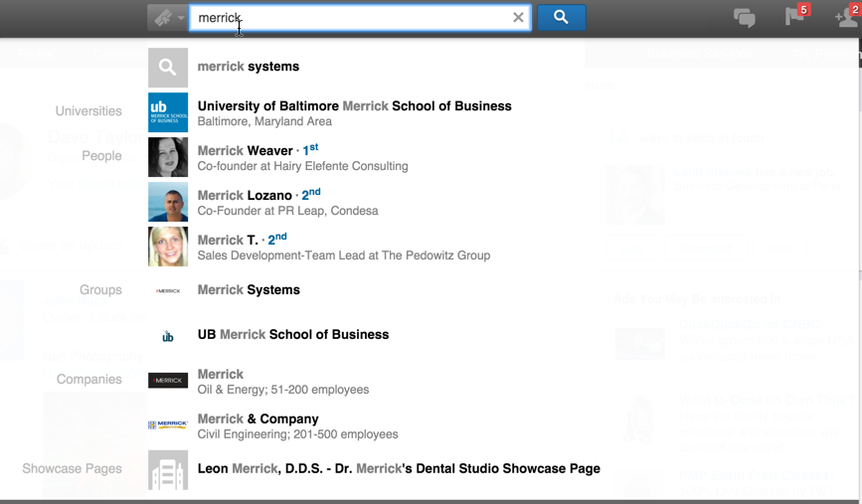Select UB Merrick School of Business group
Image resolution: width=862 pixels, height=504 pixels.
pos(292,335)
